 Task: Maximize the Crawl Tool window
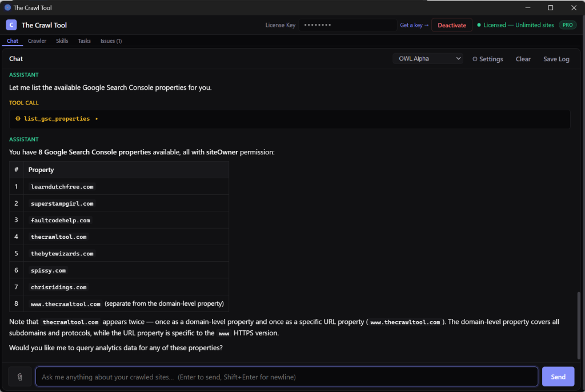click(x=550, y=7)
